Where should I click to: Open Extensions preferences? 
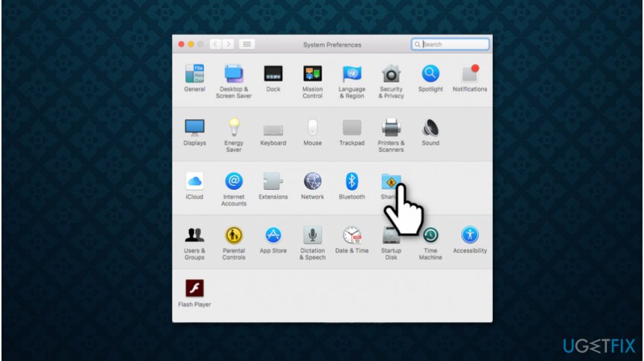tap(273, 181)
